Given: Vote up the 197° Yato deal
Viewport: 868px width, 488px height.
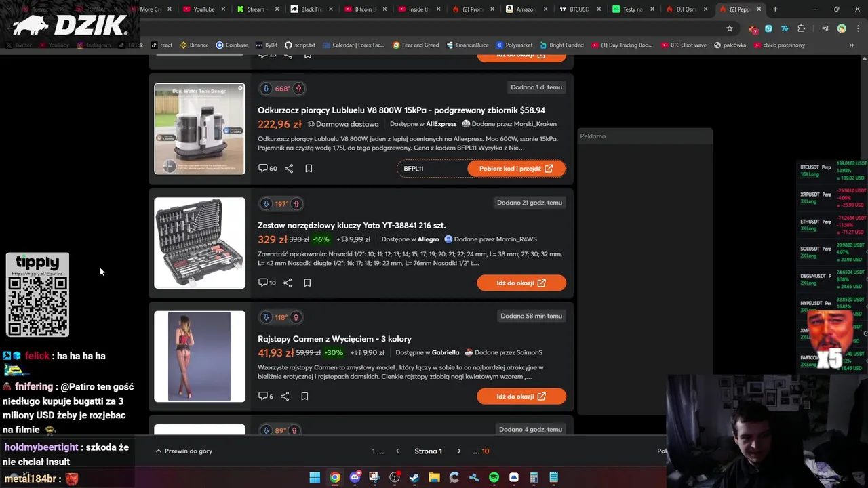Looking at the screenshot, I should coord(296,203).
